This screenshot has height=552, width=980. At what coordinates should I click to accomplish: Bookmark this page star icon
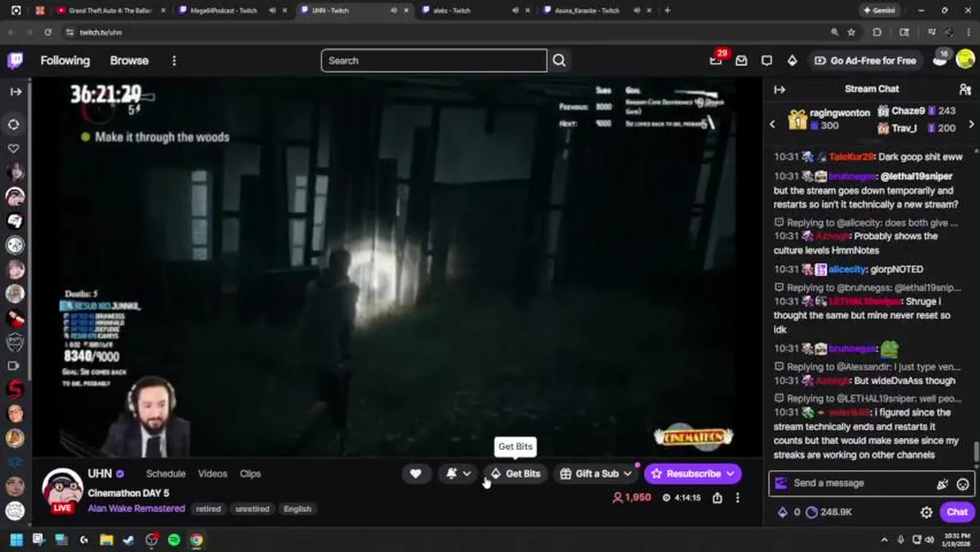pos(851,32)
